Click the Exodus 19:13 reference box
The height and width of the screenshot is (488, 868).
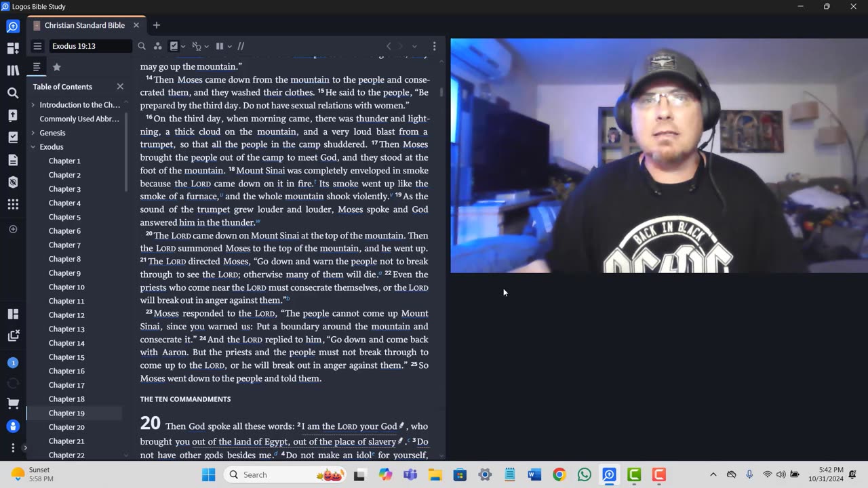[x=90, y=46]
